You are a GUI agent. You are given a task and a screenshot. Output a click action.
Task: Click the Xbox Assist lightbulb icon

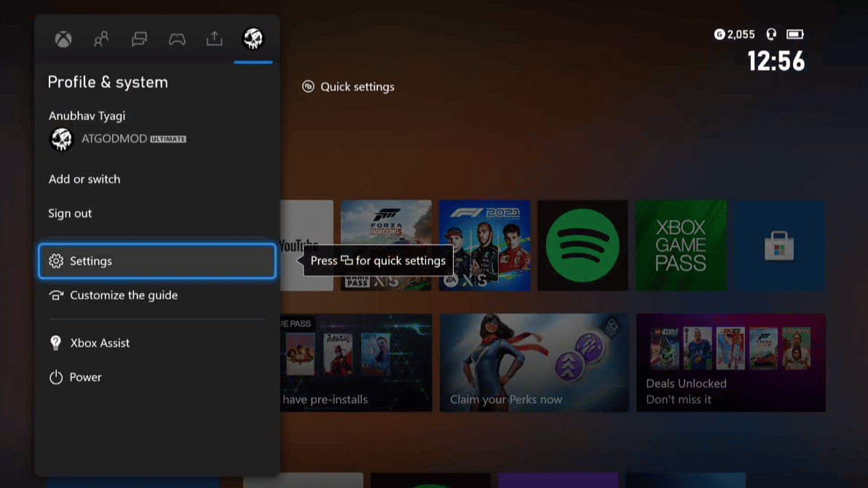coord(55,343)
